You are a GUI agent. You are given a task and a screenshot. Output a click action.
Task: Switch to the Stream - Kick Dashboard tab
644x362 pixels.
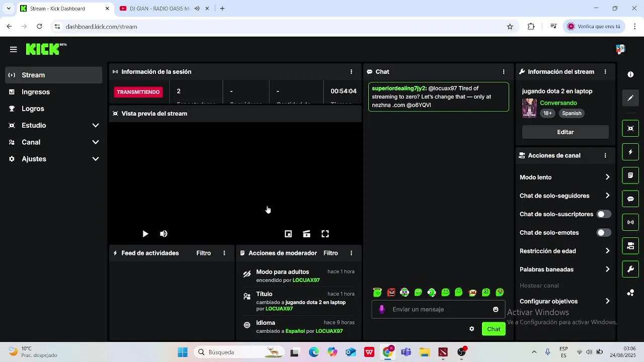(x=64, y=9)
